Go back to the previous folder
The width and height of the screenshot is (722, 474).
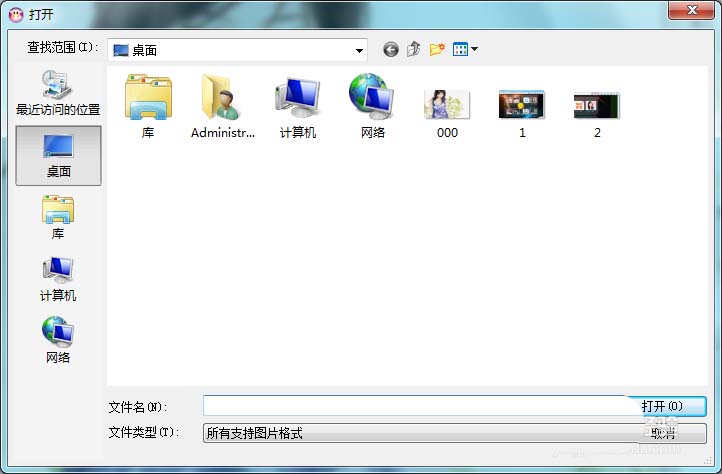pyautogui.click(x=391, y=49)
